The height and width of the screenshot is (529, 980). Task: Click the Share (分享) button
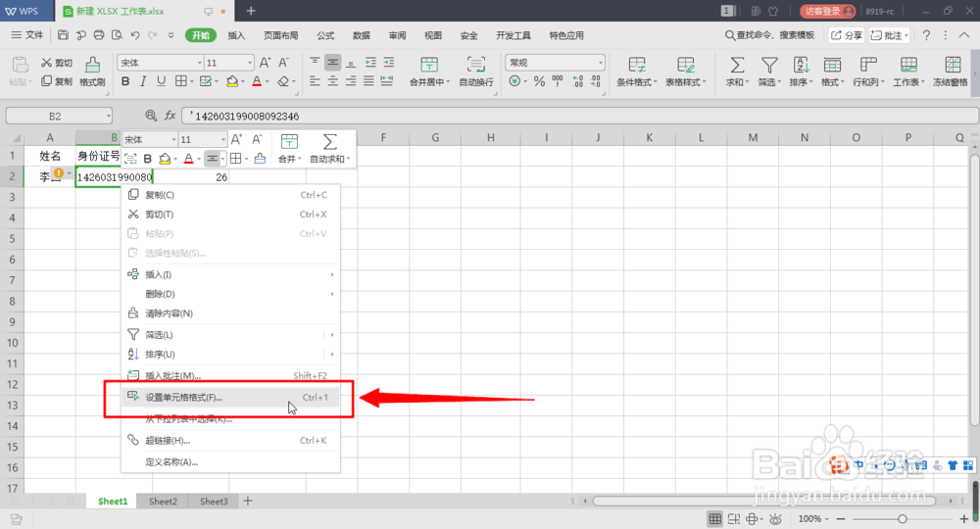tap(847, 35)
